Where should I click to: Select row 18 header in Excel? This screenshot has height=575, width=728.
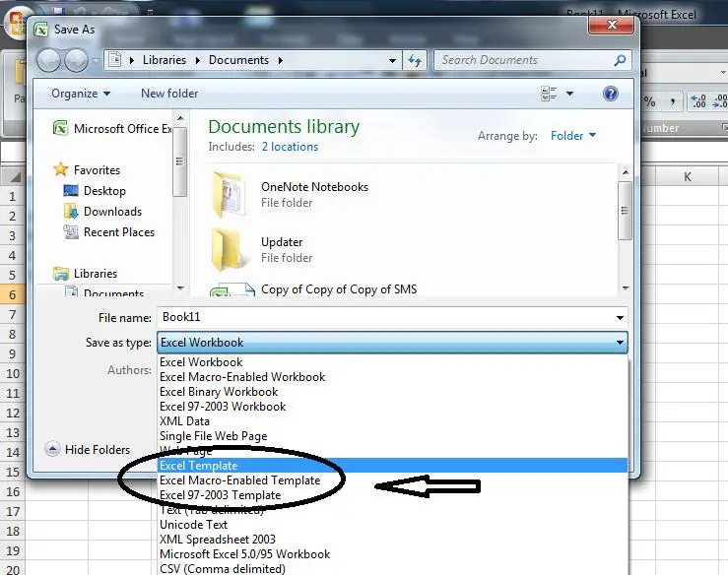pyautogui.click(x=13, y=531)
